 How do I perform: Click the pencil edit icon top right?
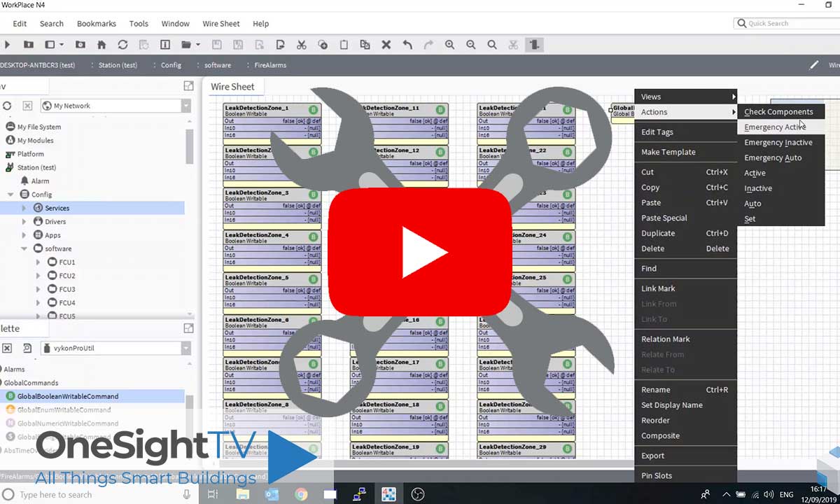pos(814,64)
